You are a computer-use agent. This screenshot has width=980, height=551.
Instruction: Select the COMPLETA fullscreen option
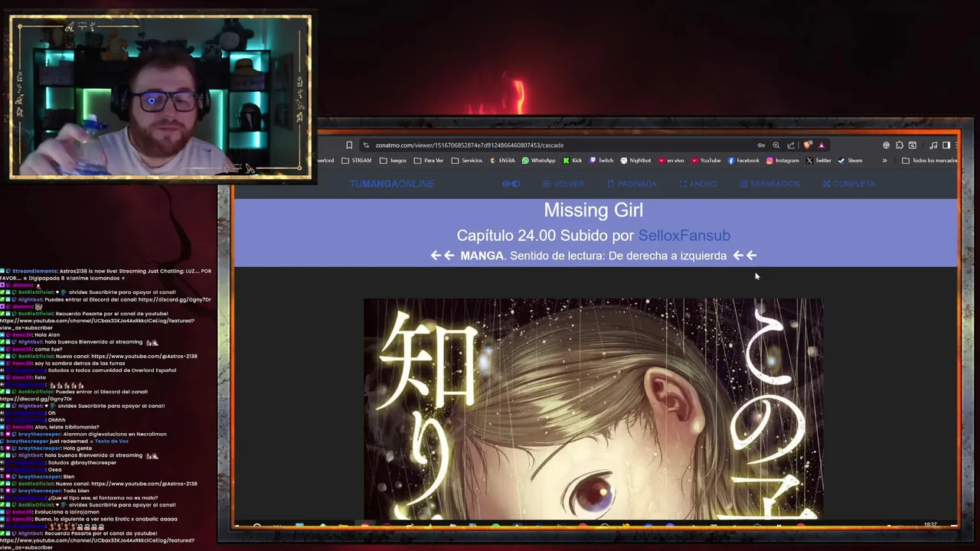coord(848,184)
